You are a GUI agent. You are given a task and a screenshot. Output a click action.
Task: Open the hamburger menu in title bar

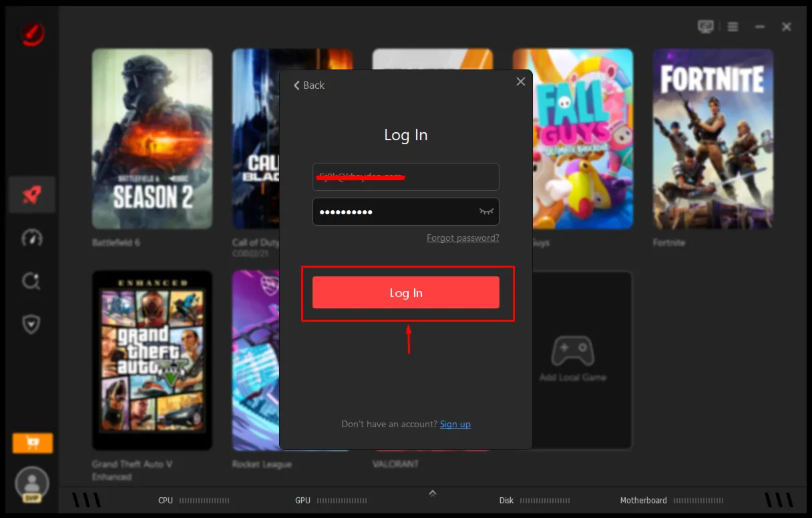click(733, 27)
